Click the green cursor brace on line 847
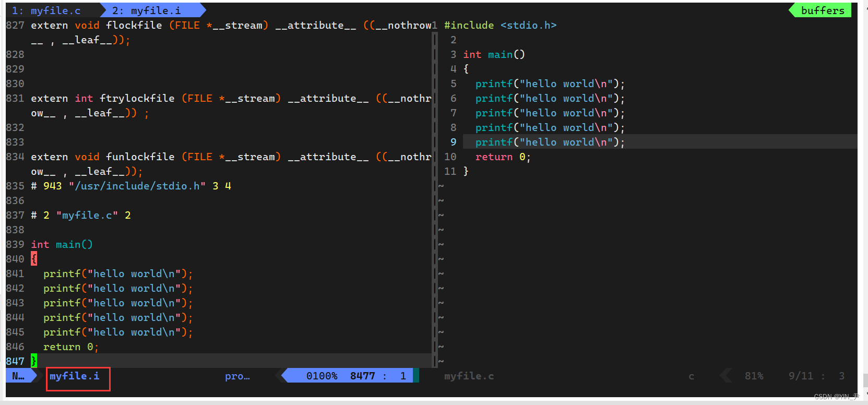This screenshot has width=868, height=405. (x=34, y=361)
